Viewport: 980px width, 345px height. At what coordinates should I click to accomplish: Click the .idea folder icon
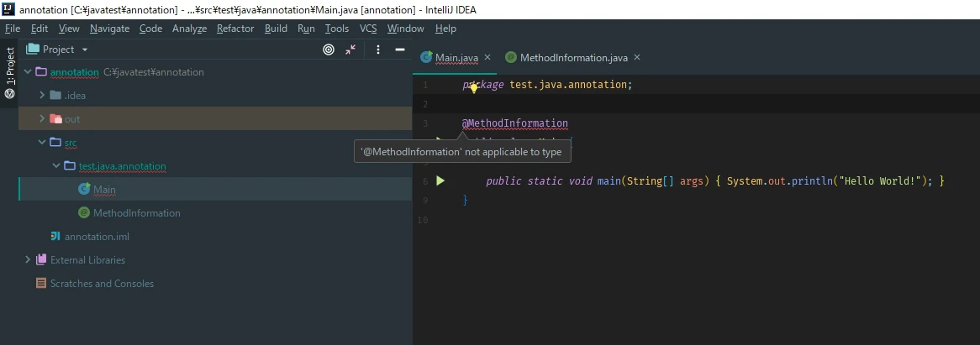point(55,96)
